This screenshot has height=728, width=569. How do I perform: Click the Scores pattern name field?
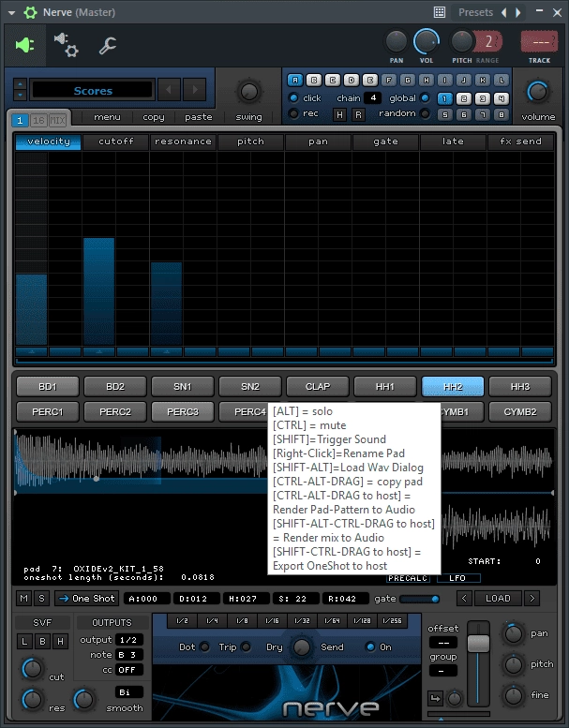pyautogui.click(x=92, y=90)
